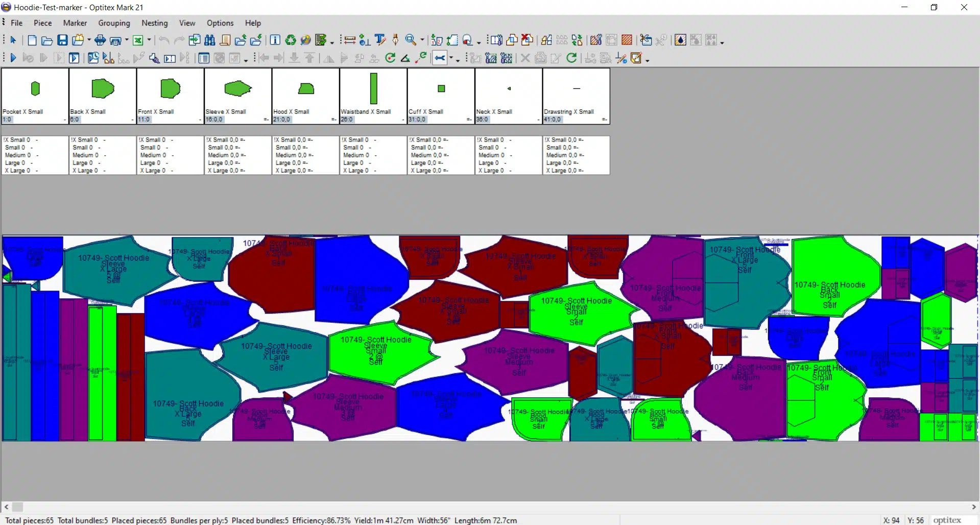Screen dimensions: 980x525
Task: Create a new marker file
Action: click(32, 40)
